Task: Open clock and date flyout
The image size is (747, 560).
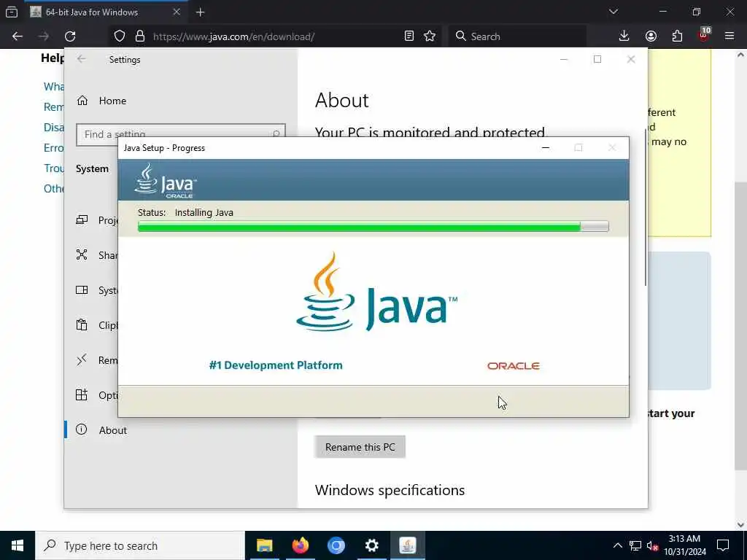Action: click(684, 545)
